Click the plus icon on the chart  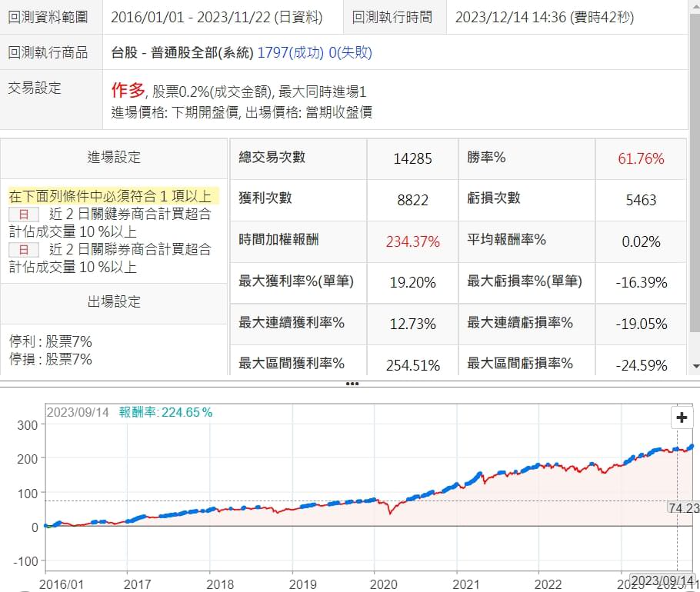pos(681,417)
